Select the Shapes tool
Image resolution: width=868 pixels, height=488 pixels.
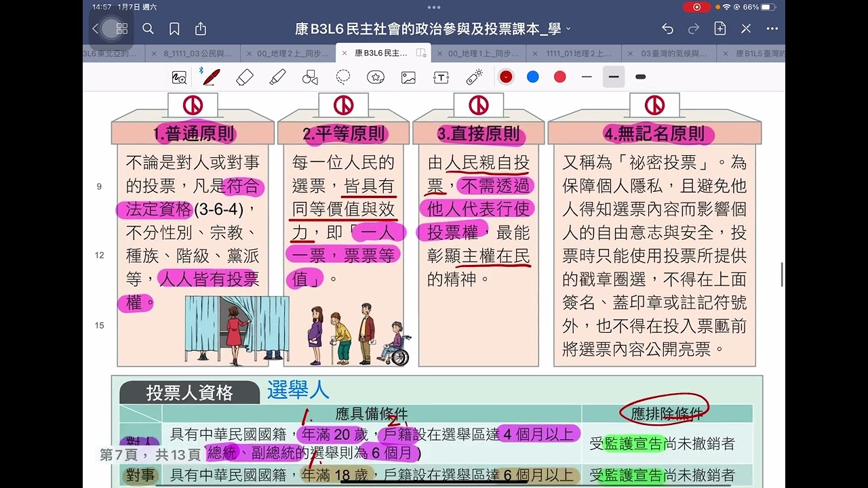[x=310, y=77]
